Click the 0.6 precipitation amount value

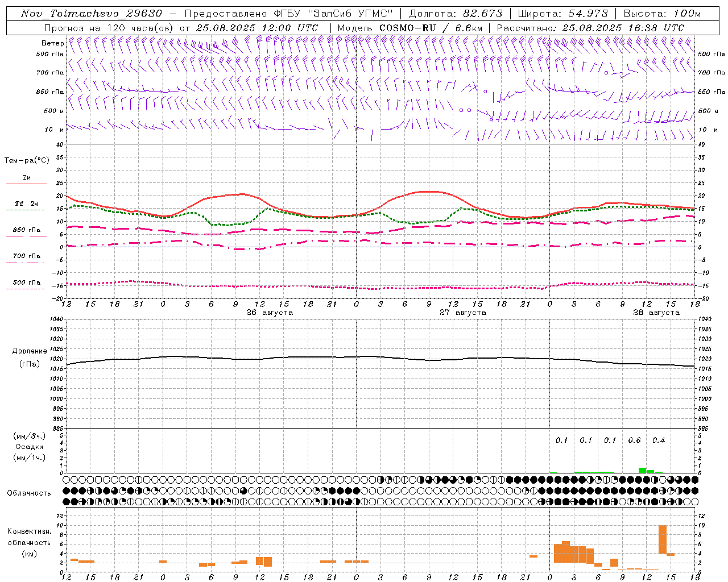(634, 440)
